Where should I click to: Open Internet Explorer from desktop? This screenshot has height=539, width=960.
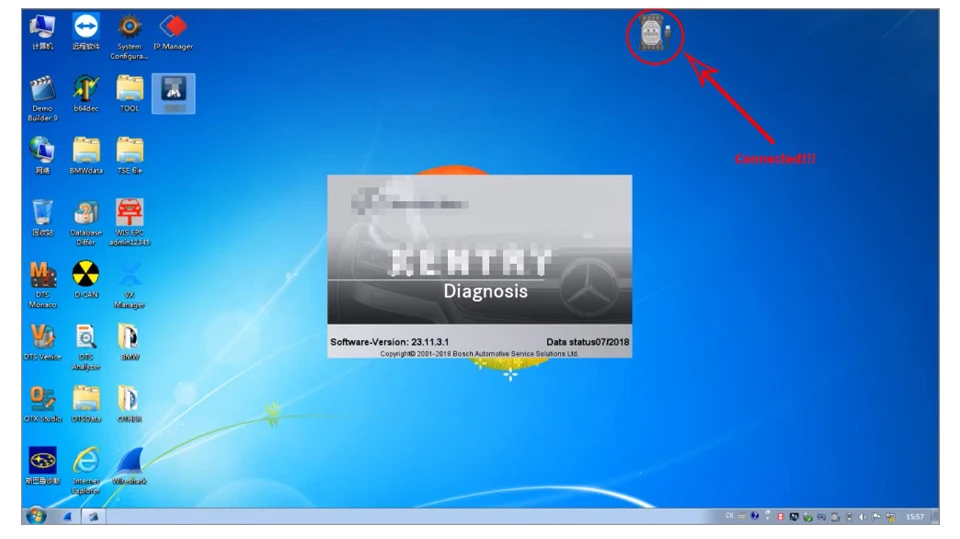tap(86, 470)
